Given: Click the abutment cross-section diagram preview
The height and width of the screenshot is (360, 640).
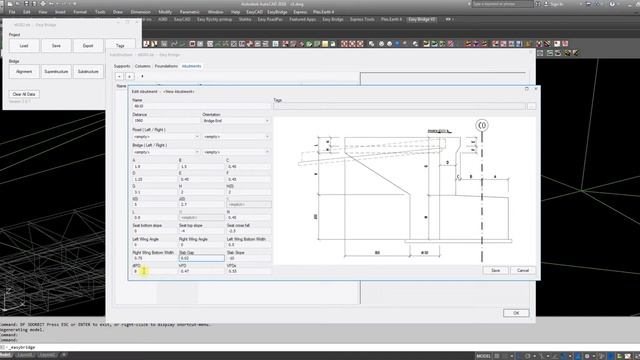Looking at the screenshot, I should click(404, 191).
